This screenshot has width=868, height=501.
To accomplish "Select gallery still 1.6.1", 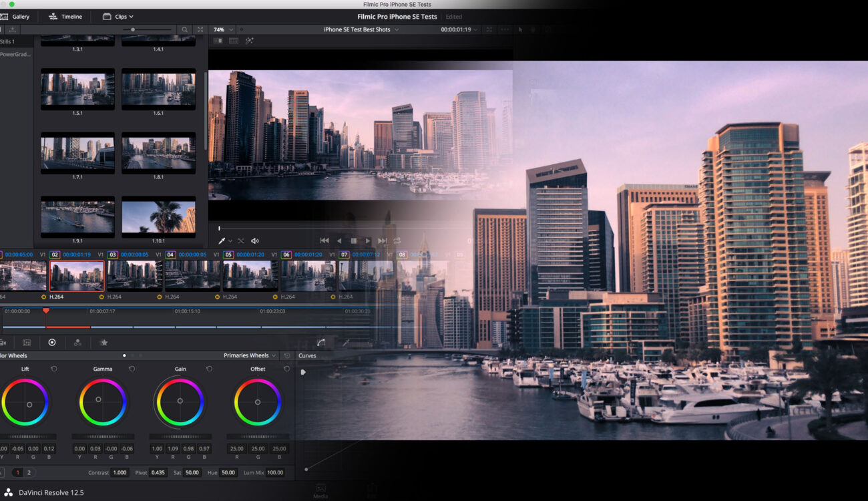I will coord(158,89).
